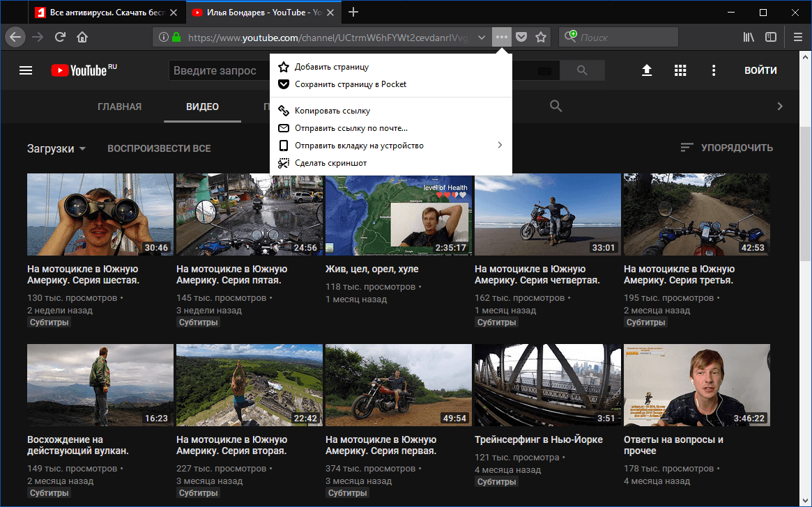This screenshot has height=507, width=812.
Task: Toggle tracking protection shield icon
Action: pos(521,37)
